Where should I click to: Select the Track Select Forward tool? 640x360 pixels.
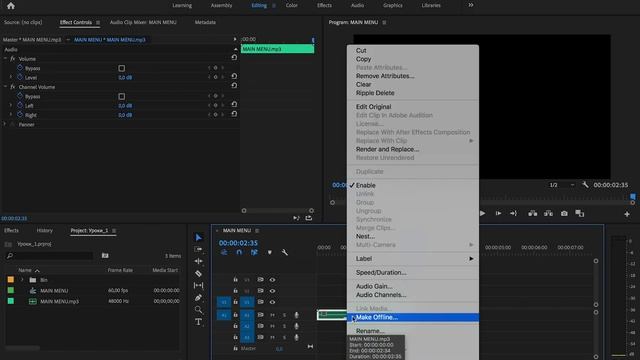pyautogui.click(x=198, y=249)
